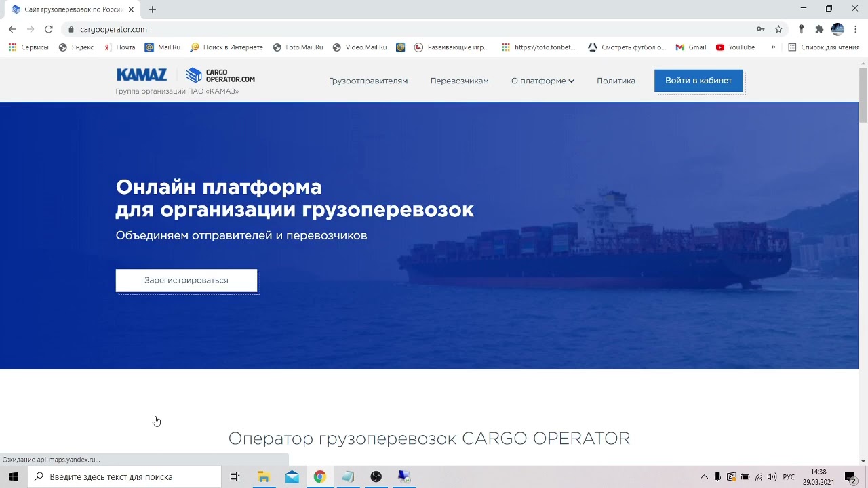Show more bookmarks with the chevron
The image size is (868, 488).
(x=773, y=47)
